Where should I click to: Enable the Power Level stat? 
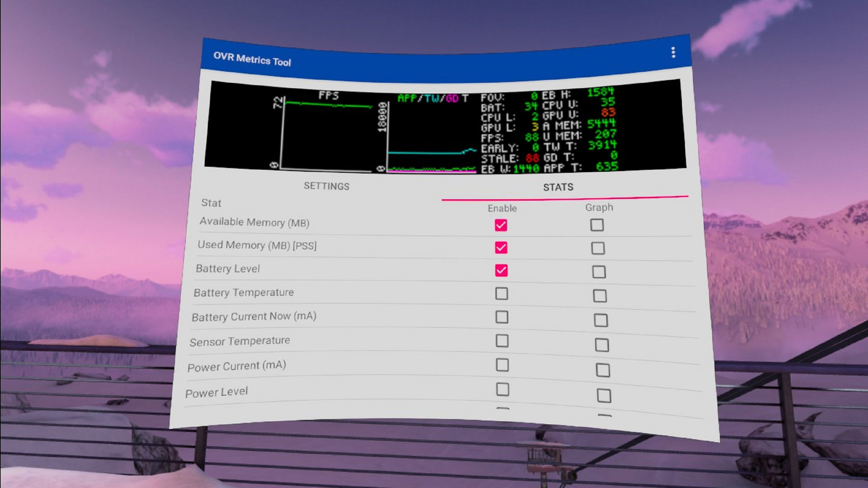click(x=503, y=389)
